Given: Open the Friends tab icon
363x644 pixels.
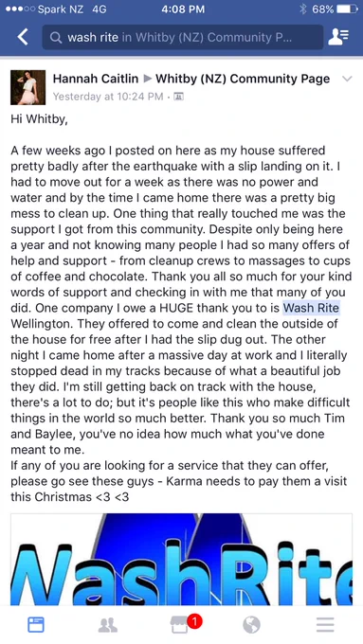Looking at the screenshot, I should (x=108, y=625).
